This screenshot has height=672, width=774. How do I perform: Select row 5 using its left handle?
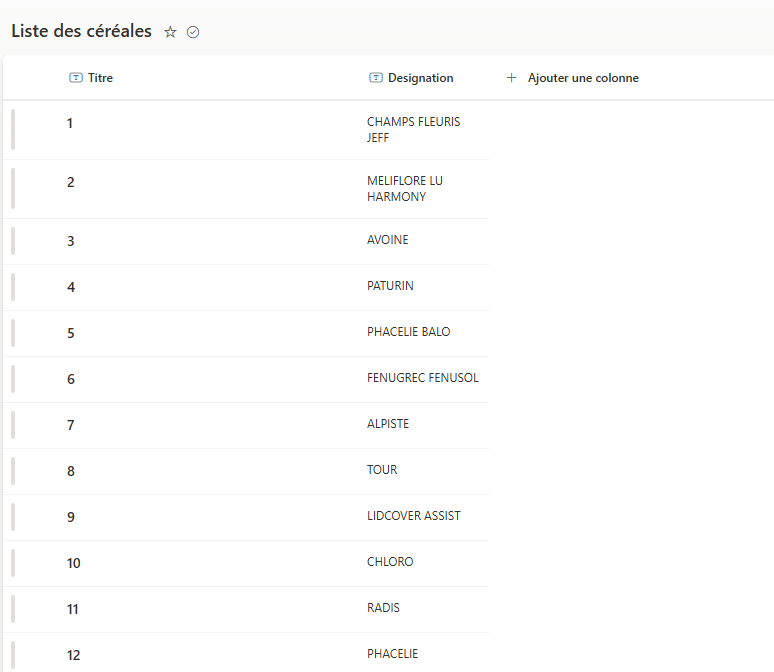pos(13,333)
